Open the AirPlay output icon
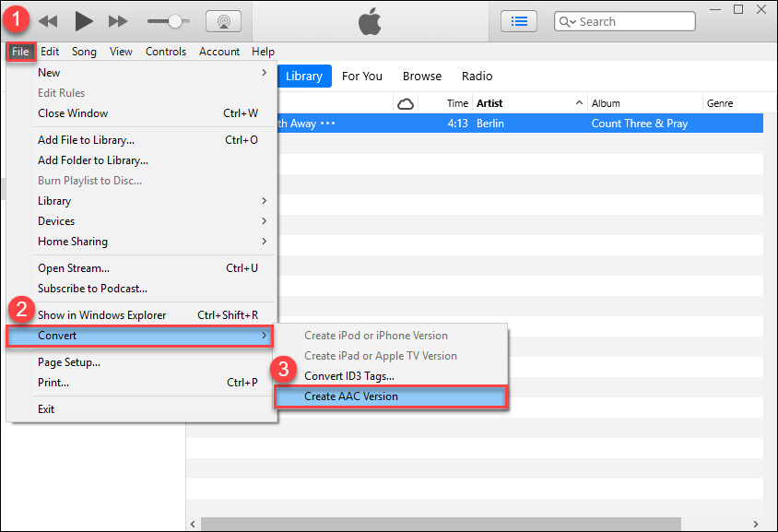 click(222, 20)
